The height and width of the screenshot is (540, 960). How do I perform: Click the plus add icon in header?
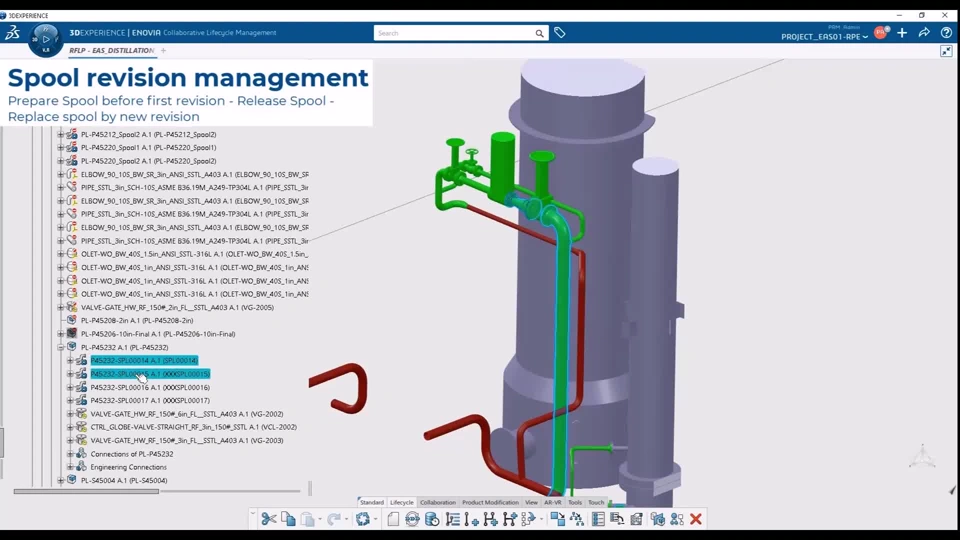pyautogui.click(x=902, y=33)
